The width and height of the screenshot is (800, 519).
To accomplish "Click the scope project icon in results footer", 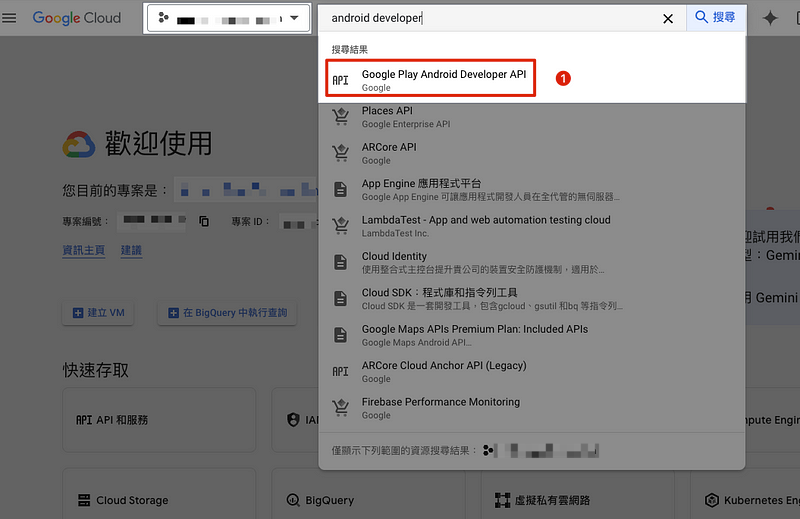I will (488, 450).
